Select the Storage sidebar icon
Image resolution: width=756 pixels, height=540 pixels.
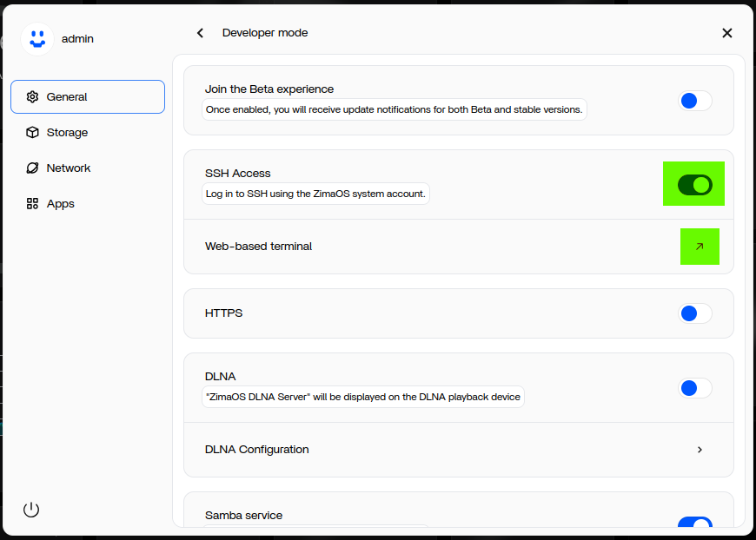(x=33, y=132)
